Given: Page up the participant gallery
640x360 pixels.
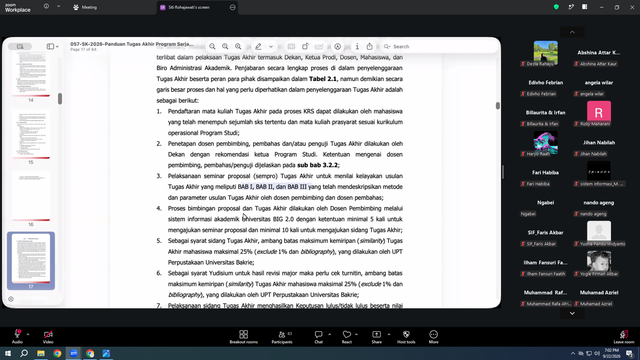Looking at the screenshot, I should coord(572,32).
